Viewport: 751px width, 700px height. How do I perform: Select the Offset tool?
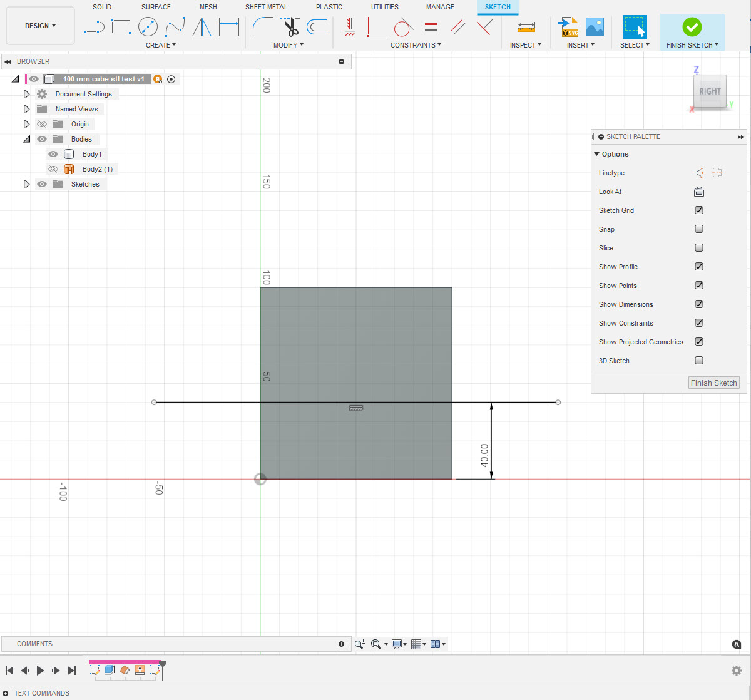tap(317, 27)
